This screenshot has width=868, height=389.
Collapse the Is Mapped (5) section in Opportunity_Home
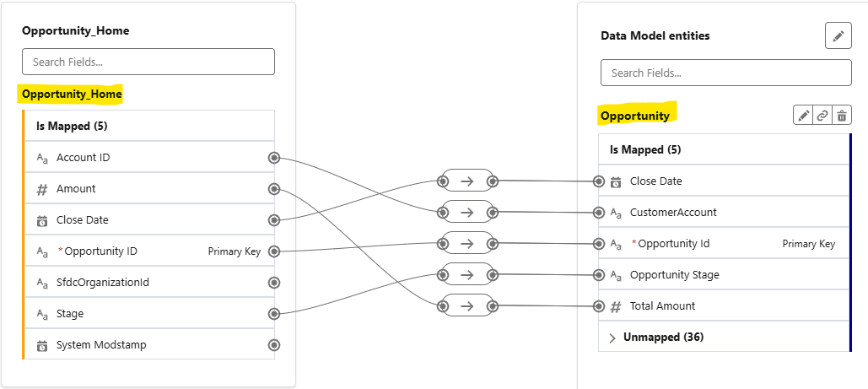click(72, 127)
